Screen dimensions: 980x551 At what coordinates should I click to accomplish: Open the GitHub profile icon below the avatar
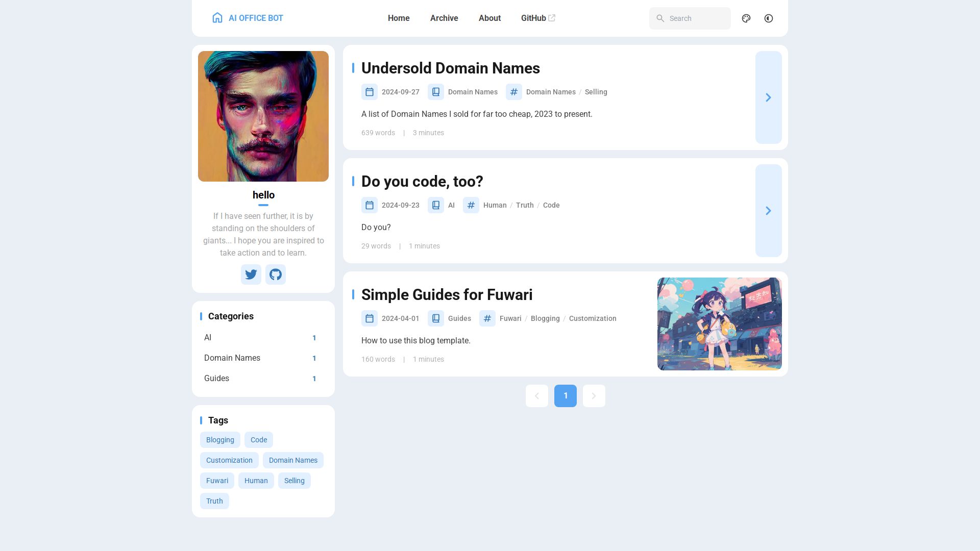(x=275, y=274)
